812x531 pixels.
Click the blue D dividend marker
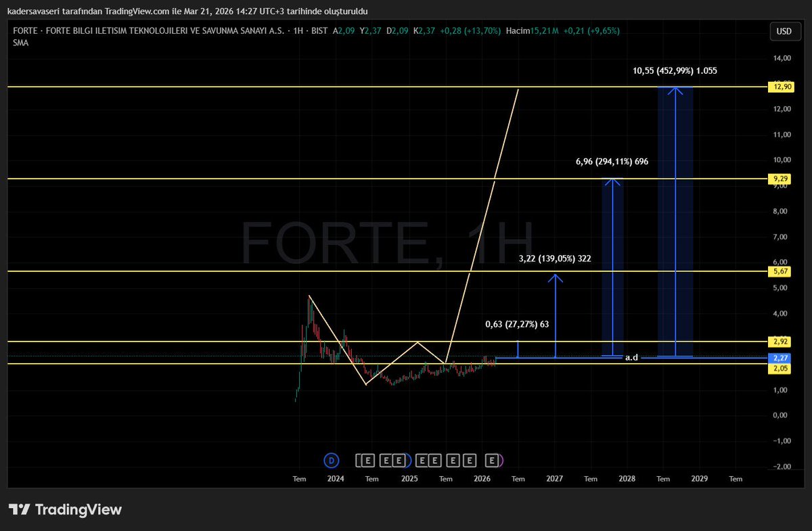coord(332,461)
